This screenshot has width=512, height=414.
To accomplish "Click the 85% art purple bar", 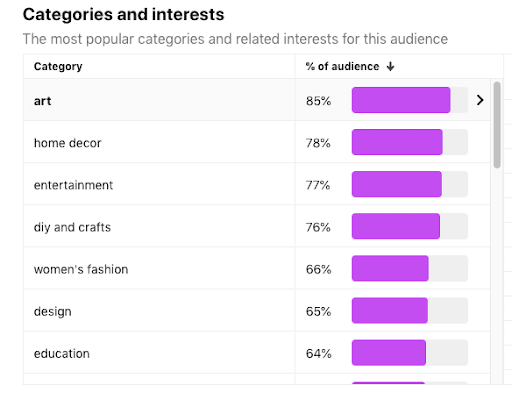I will click(401, 100).
